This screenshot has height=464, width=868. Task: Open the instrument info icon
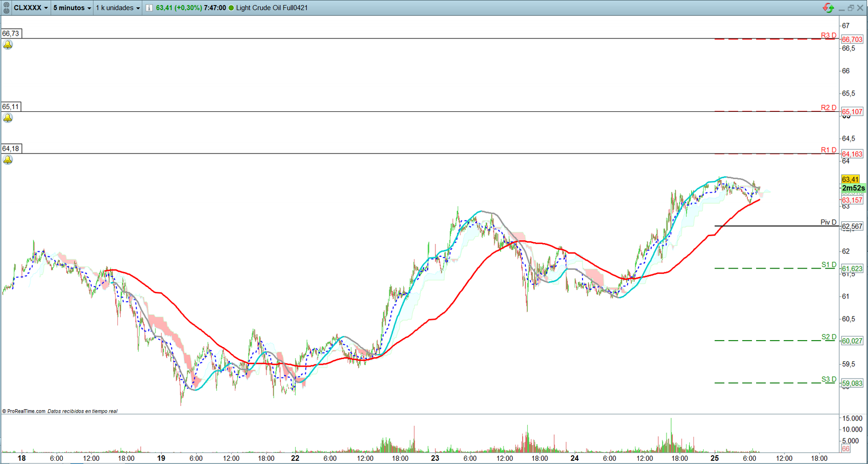pyautogui.click(x=149, y=8)
